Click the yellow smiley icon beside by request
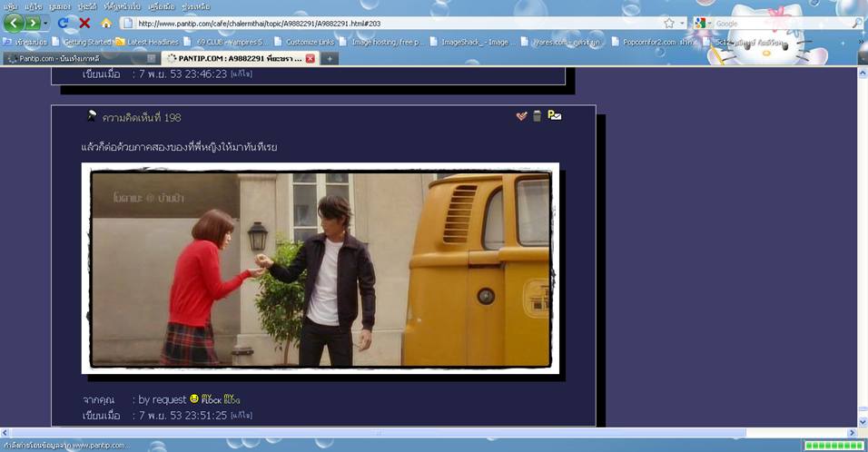This screenshot has width=868, height=452. pos(194,398)
